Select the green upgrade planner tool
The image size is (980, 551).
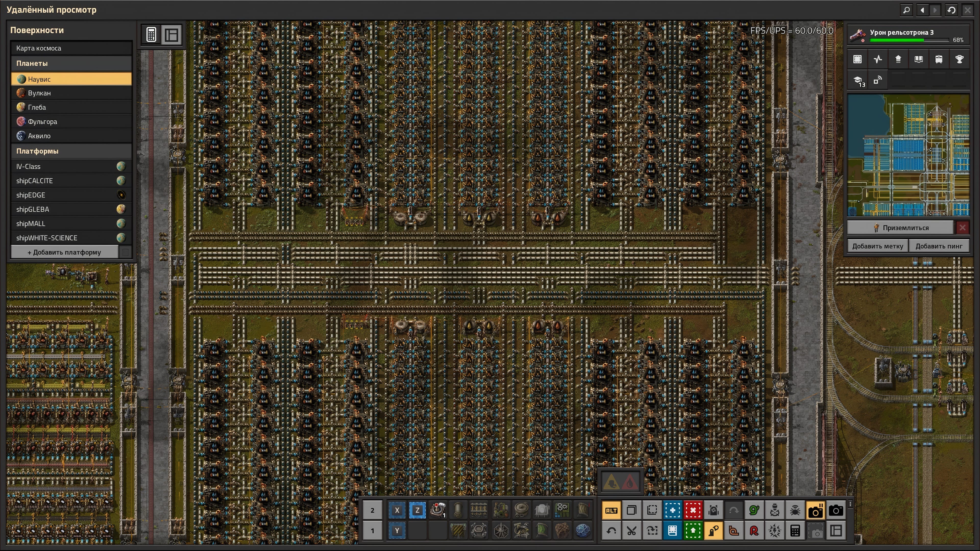693,531
